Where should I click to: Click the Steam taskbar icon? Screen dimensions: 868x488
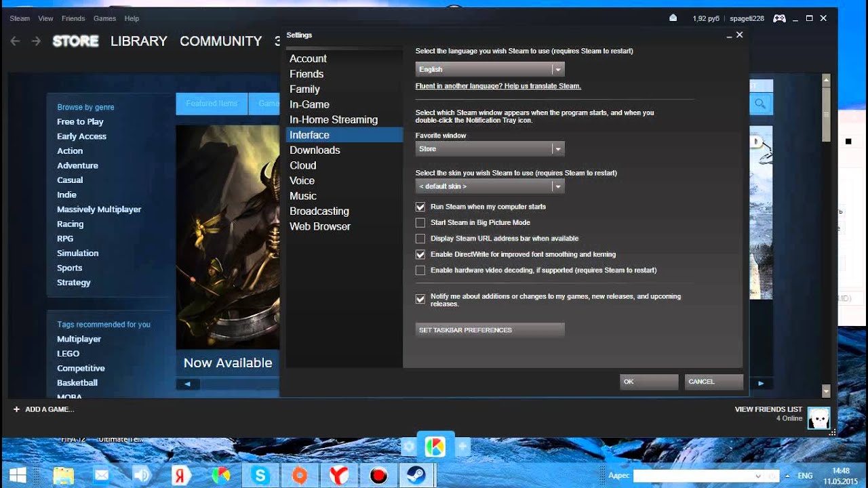click(416, 475)
